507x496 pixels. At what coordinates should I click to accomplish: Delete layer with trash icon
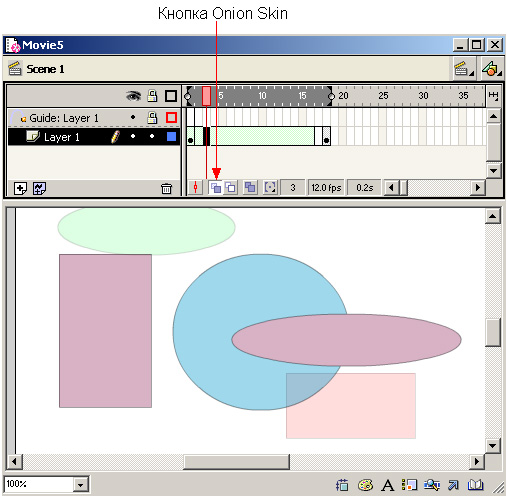click(166, 189)
